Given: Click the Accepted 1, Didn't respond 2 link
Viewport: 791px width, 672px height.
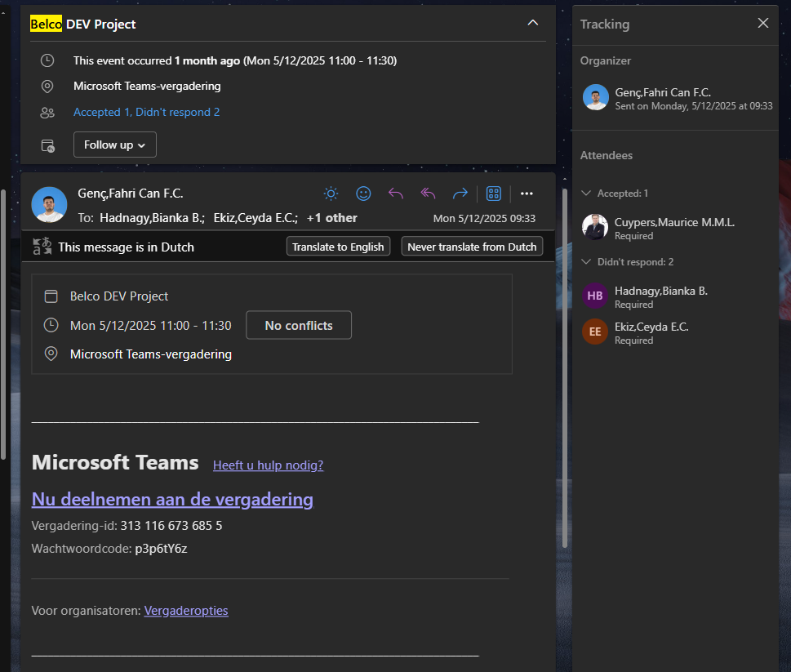Looking at the screenshot, I should [x=146, y=113].
